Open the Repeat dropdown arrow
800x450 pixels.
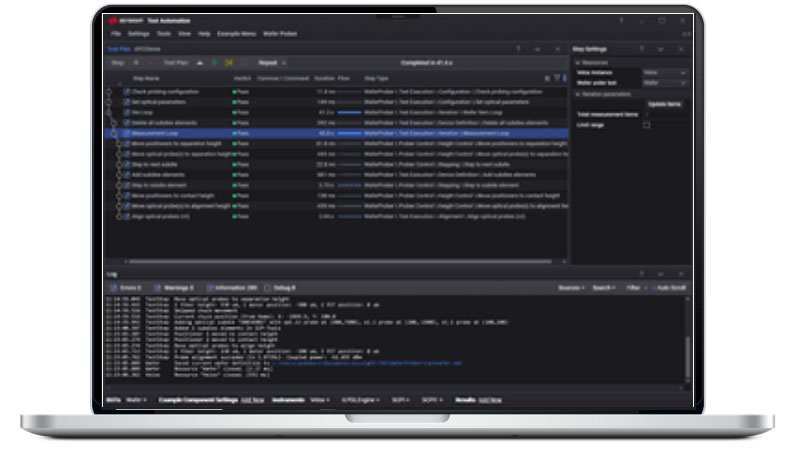coord(284,63)
